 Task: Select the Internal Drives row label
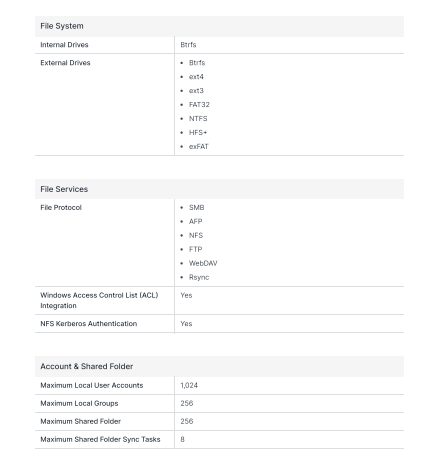(x=64, y=45)
